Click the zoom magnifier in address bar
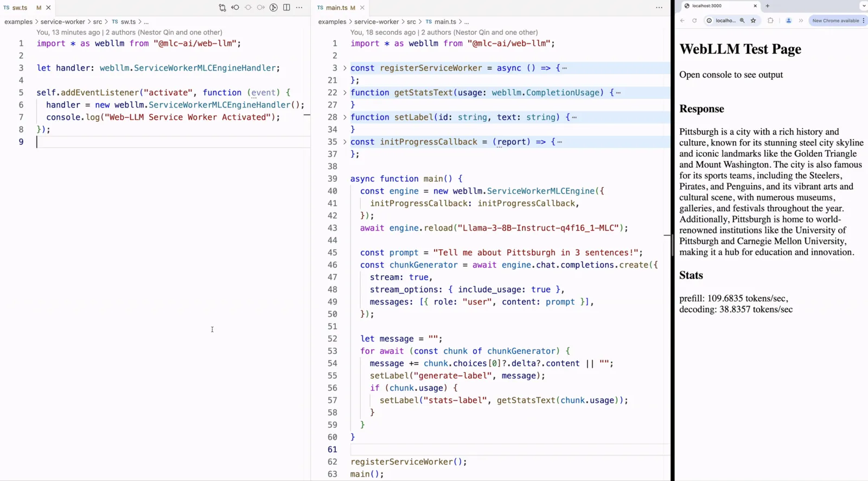Screen dimensions: 868x481 (742, 21)
